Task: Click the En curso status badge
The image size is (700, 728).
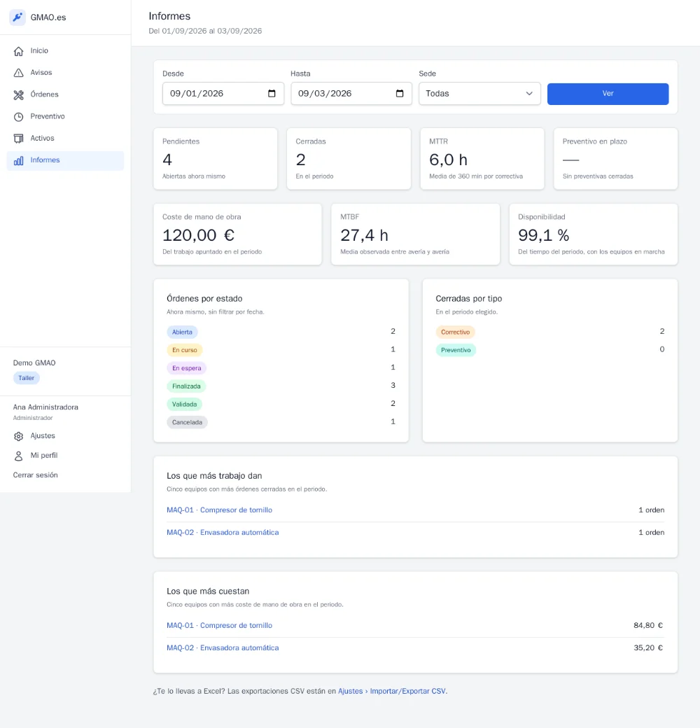Action: (x=184, y=350)
